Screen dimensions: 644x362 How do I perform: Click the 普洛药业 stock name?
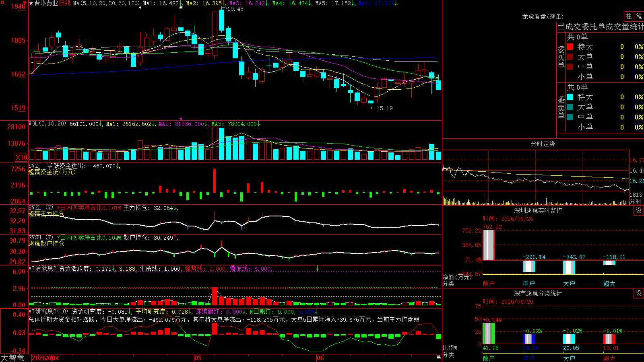46,3
